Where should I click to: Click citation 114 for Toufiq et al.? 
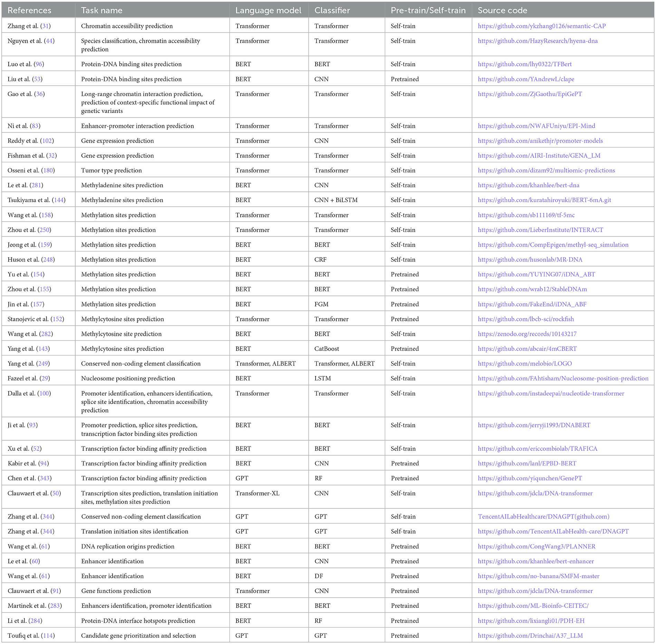[x=48, y=635]
